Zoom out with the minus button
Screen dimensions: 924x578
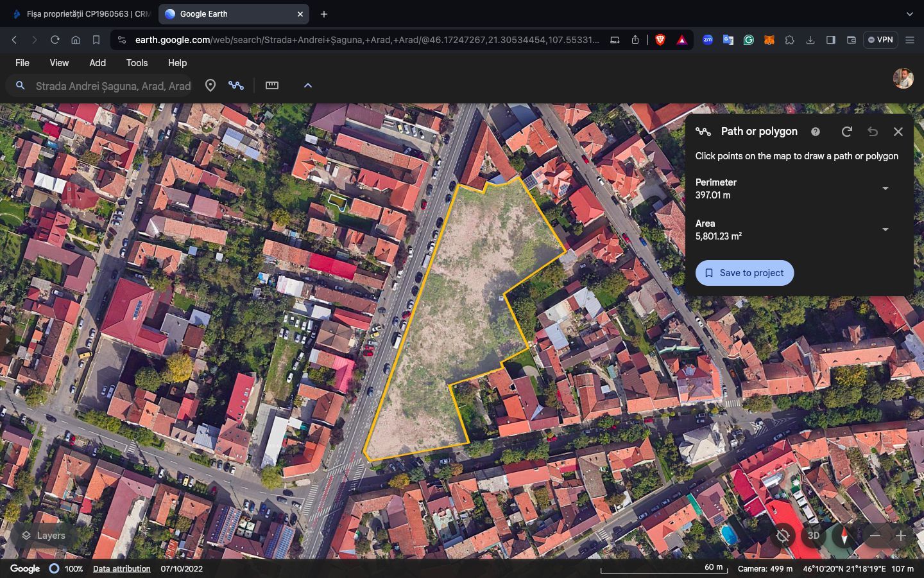(875, 536)
